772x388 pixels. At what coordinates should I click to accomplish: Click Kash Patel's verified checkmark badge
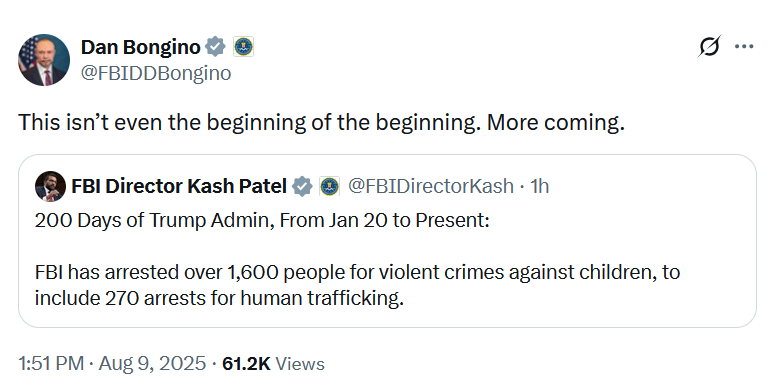pyautogui.click(x=302, y=187)
